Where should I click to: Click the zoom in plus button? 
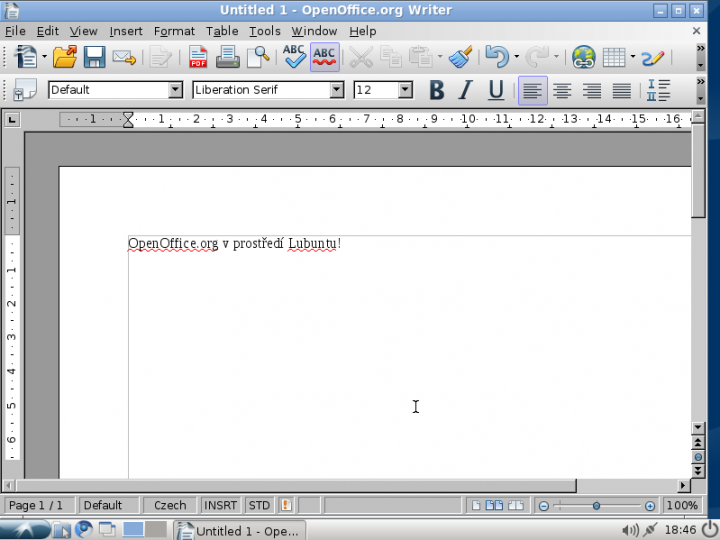tap(650, 506)
